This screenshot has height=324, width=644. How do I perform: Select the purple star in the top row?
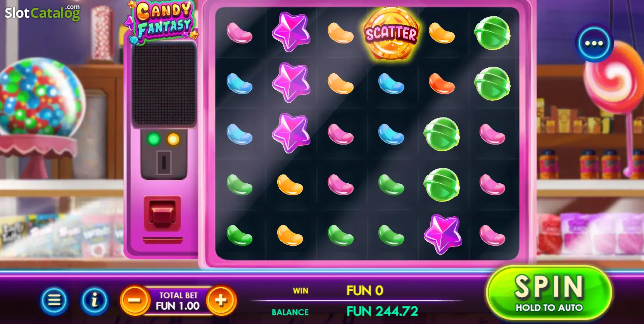[291, 32]
